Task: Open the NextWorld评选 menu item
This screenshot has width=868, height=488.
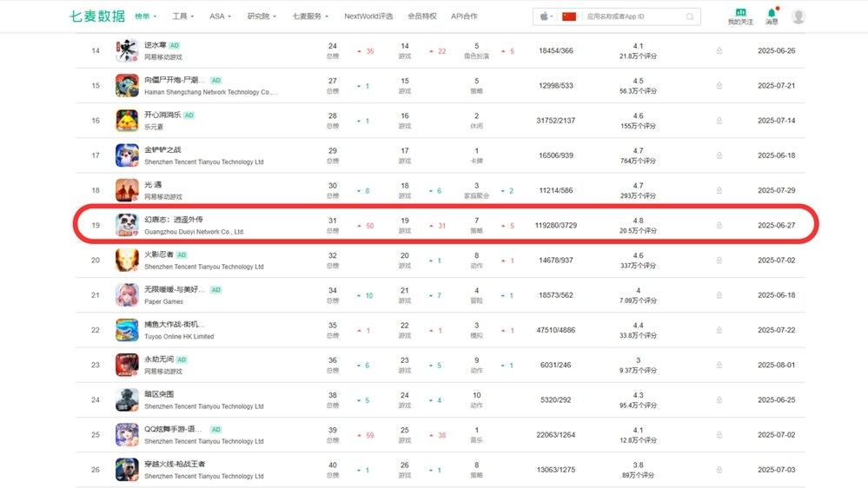Action: [368, 16]
